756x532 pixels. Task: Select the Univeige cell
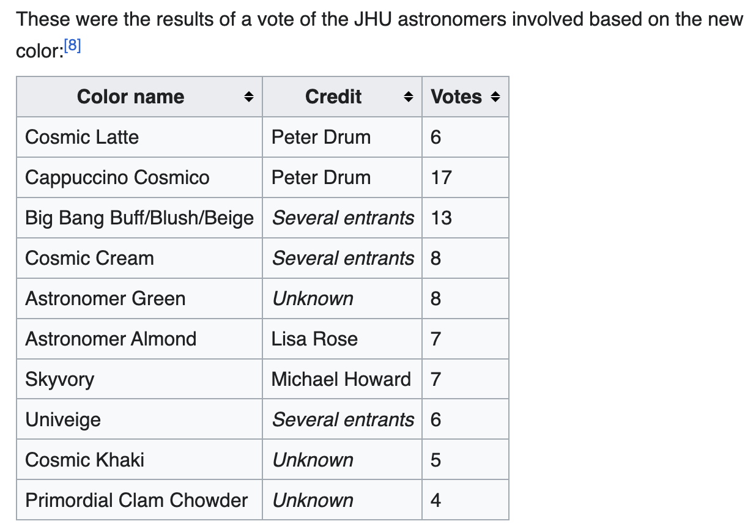click(x=63, y=419)
